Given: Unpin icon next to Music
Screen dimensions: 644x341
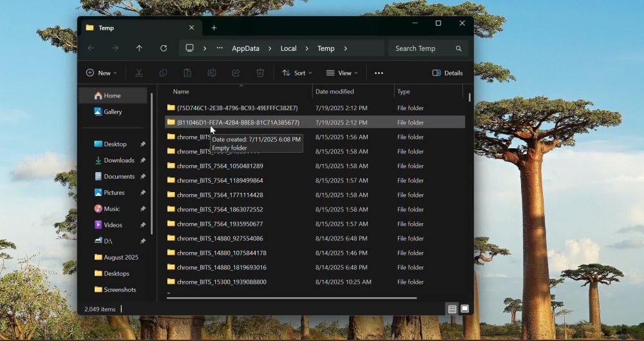Looking at the screenshot, I should click(142, 209).
